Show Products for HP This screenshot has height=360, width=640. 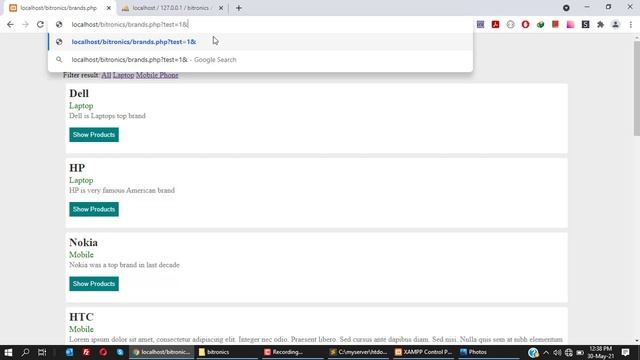point(94,209)
